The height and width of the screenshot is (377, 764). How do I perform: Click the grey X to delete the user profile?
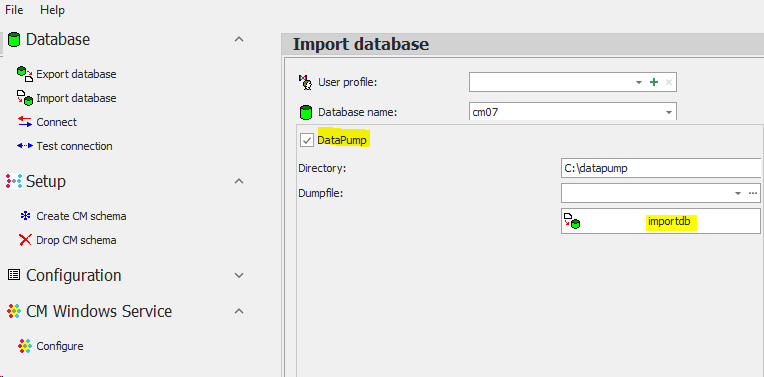coord(669,82)
